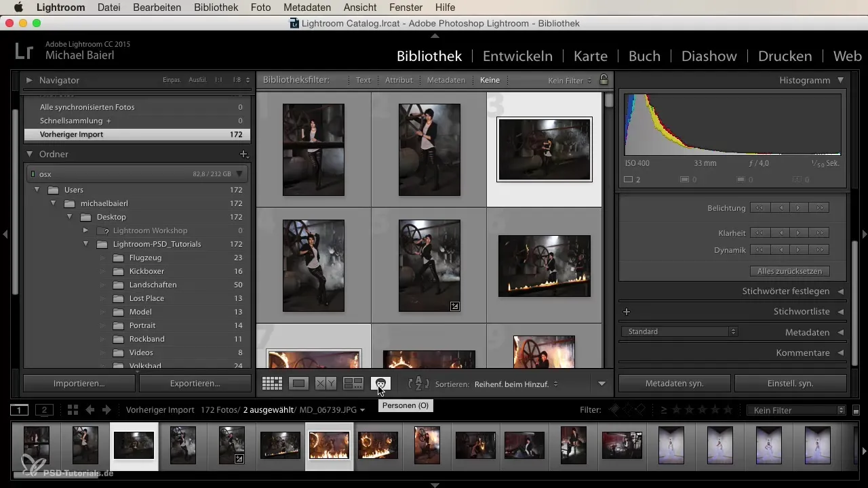Collapse the Histogramm panel
Image resolution: width=868 pixels, height=488 pixels.
pos(840,80)
